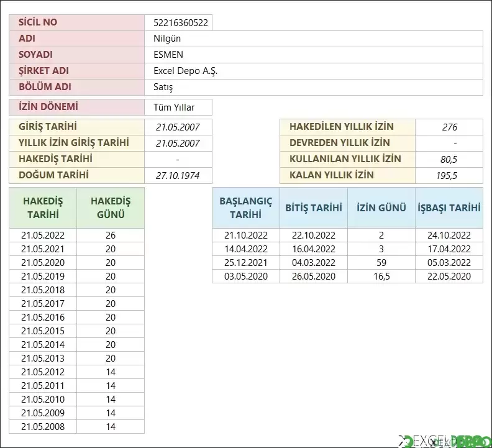This screenshot has height=448, width=492.
Task: Select return date 24.10.2022
Action: pyautogui.click(x=449, y=235)
